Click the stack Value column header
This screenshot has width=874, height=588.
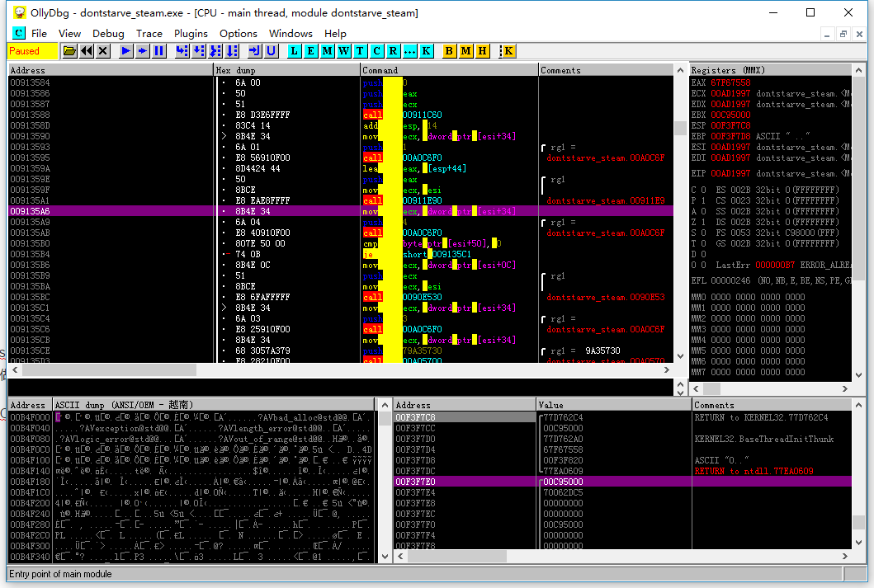(613, 405)
